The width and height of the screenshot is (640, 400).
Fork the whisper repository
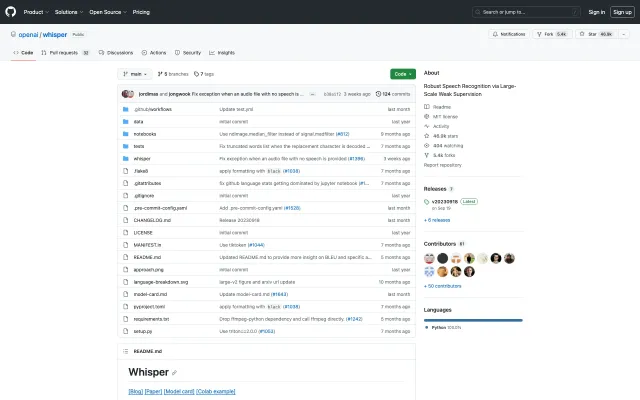tap(555, 34)
